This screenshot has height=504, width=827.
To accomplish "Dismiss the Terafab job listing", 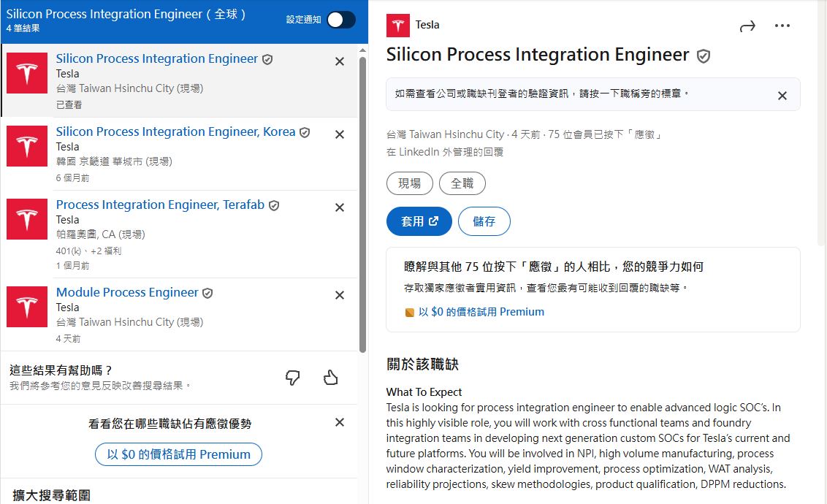I will point(339,207).
